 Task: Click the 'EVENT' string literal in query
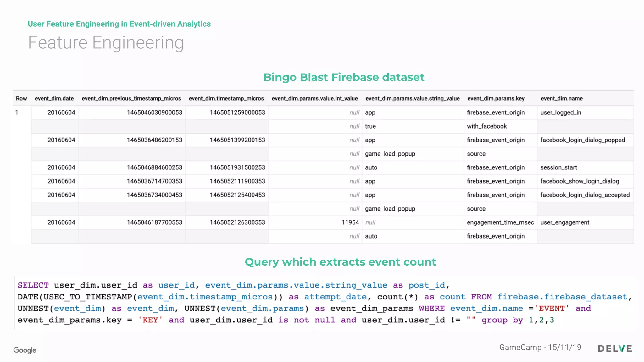point(552,309)
